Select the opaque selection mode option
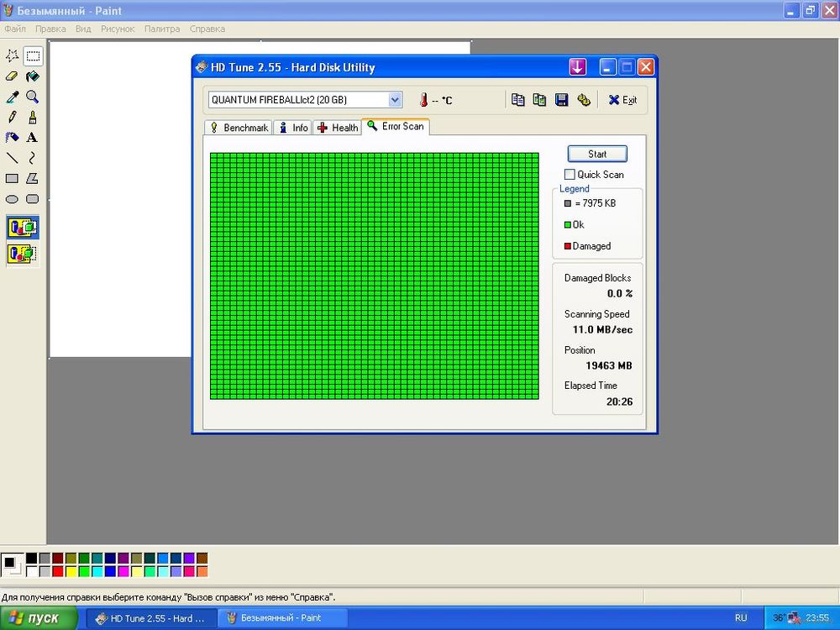 [23, 227]
